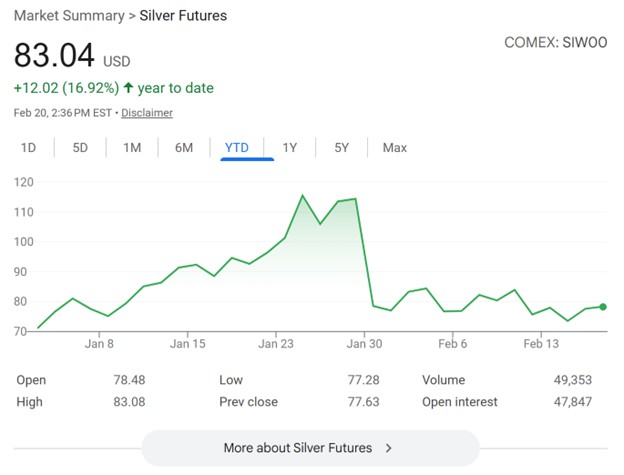Image resolution: width=624 pixels, height=475 pixels.
Task: Display the 5Y price history
Action: point(342,148)
